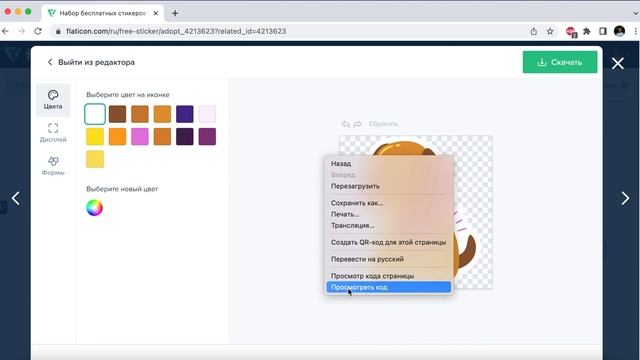Select the pink magenta swatch
Viewport: 640px width, 360px height.
coord(140,137)
